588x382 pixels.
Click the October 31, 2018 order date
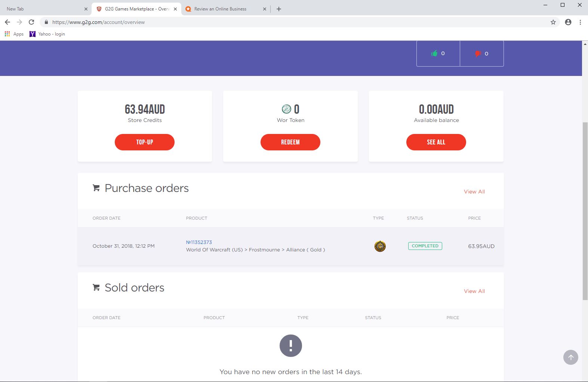(x=123, y=246)
